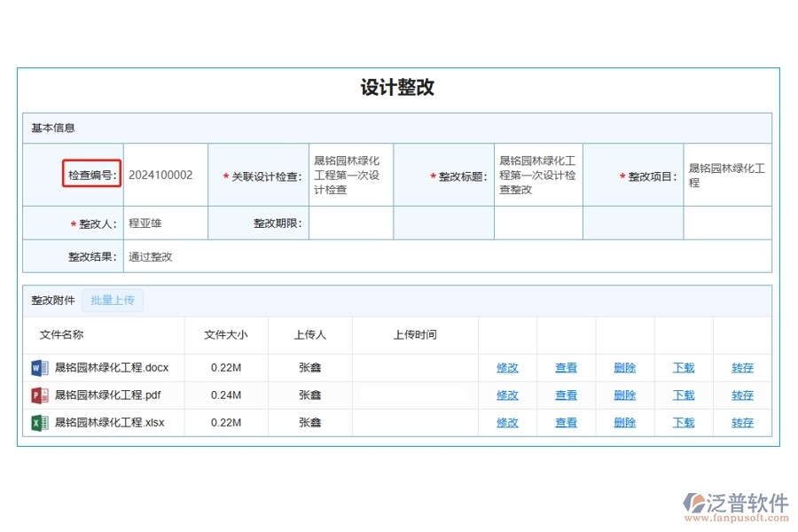This screenshot has width=798, height=532.
Task: Click 下载 for the docx file
Action: [x=683, y=367]
